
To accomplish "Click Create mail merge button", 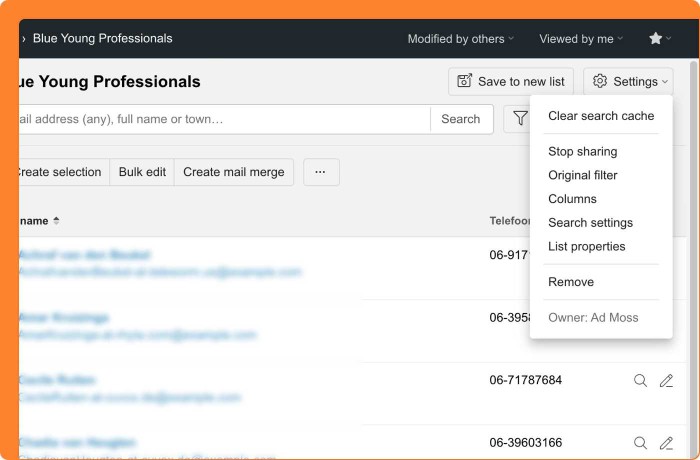I will click(233, 172).
